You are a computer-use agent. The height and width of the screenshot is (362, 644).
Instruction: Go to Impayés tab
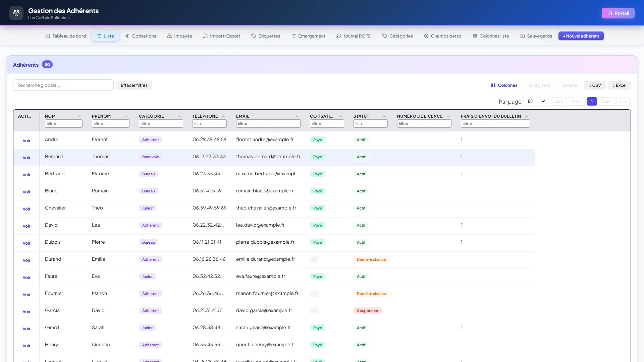[x=179, y=36]
